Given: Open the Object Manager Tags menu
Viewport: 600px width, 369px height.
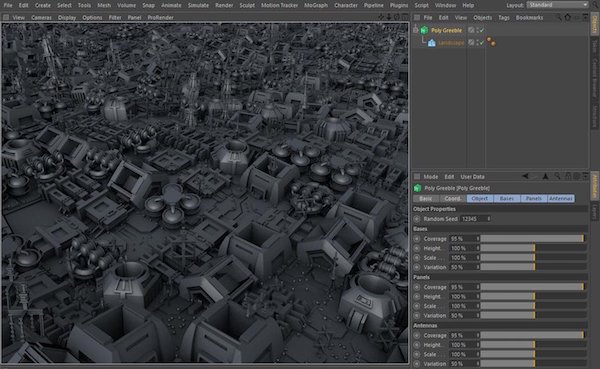Looking at the screenshot, I should [x=504, y=18].
